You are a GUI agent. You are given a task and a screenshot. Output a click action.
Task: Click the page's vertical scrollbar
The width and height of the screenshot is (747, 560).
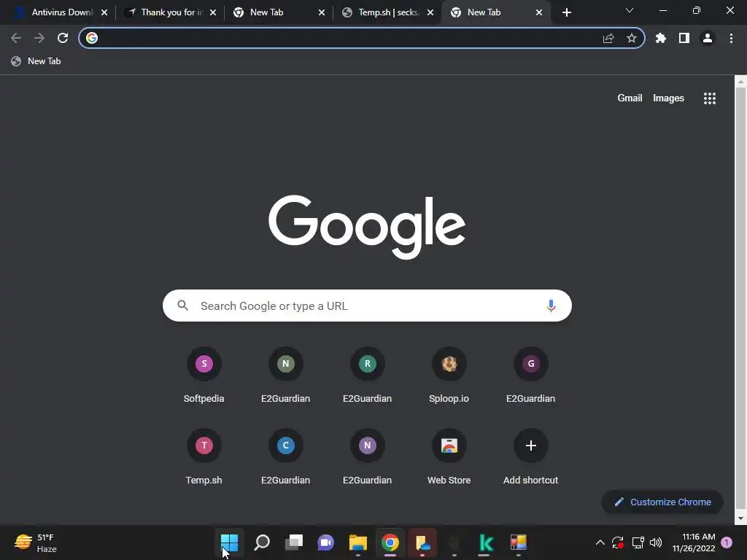click(x=740, y=299)
